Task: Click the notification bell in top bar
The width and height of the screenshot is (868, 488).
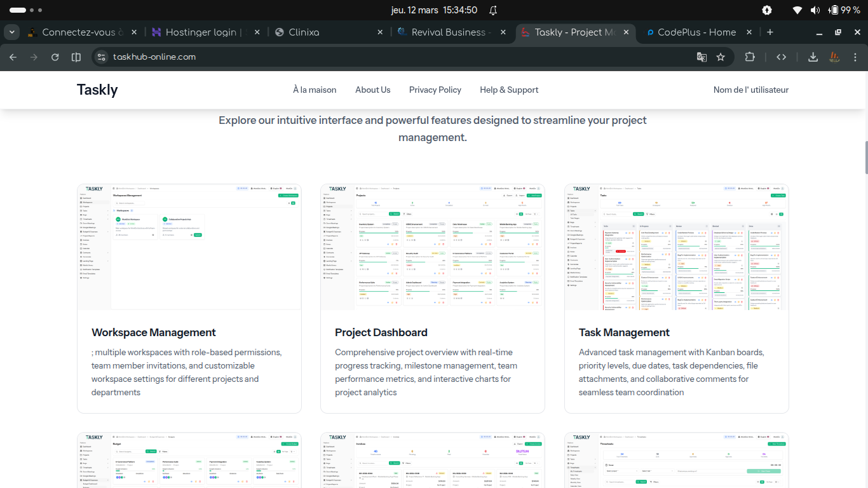Action: point(493,10)
